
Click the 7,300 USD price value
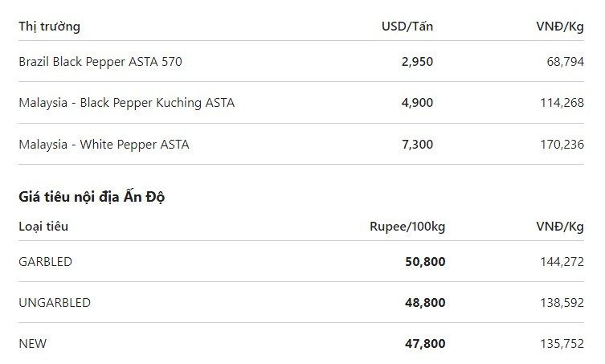pyautogui.click(x=417, y=145)
